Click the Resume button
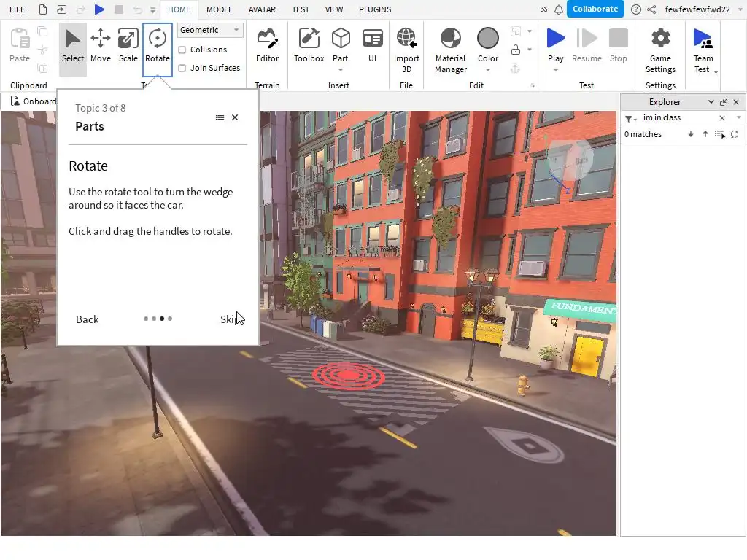The height and width of the screenshot is (560, 747). click(x=587, y=46)
